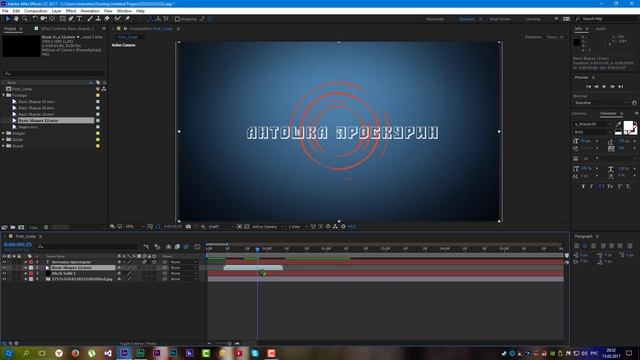
Task: Select the Horizontal Type tool
Action: pos(80,19)
